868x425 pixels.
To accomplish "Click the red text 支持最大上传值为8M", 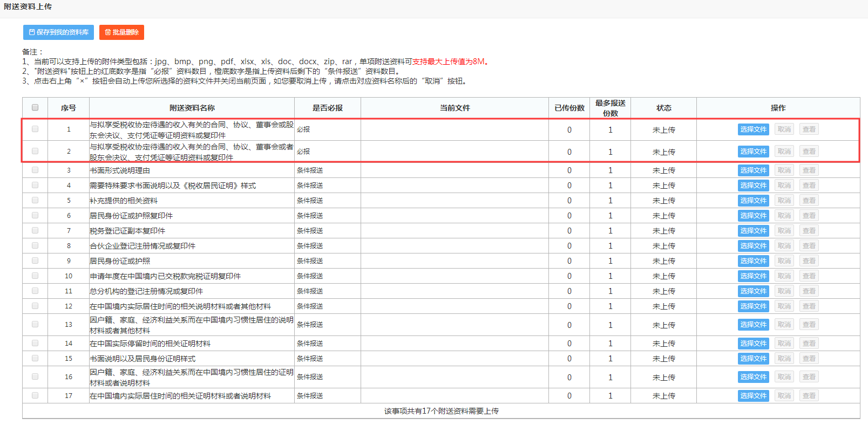I will (449, 61).
